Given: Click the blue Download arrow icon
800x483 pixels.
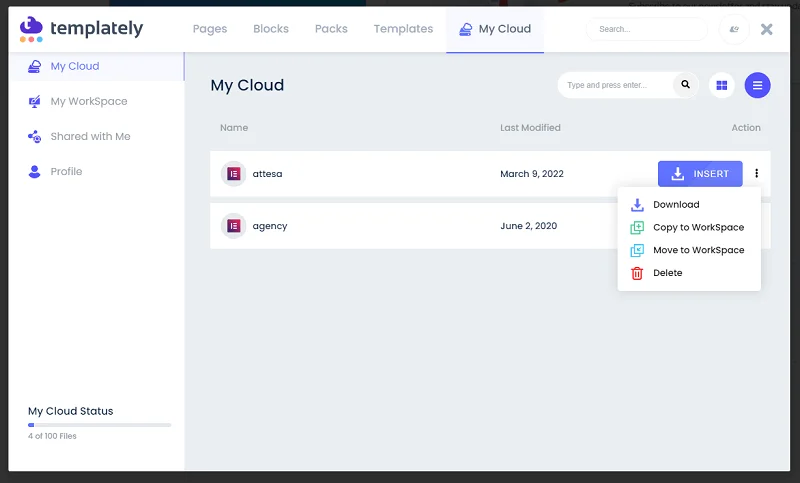Looking at the screenshot, I should (637, 205).
